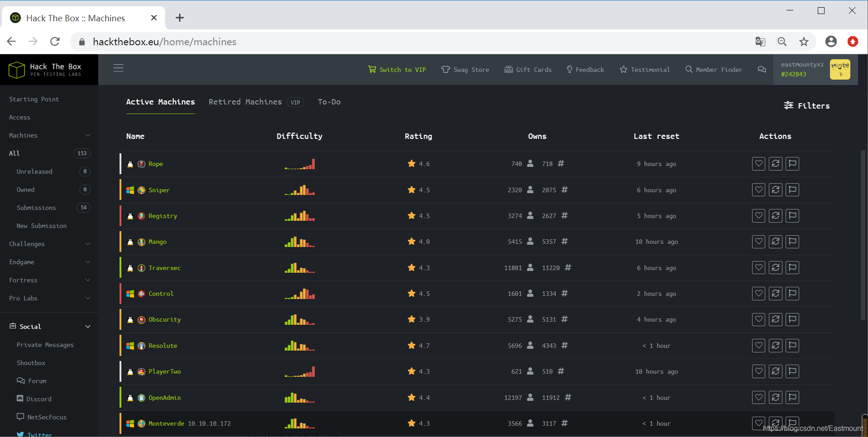Click the heart icon for Obscurity

(758, 319)
